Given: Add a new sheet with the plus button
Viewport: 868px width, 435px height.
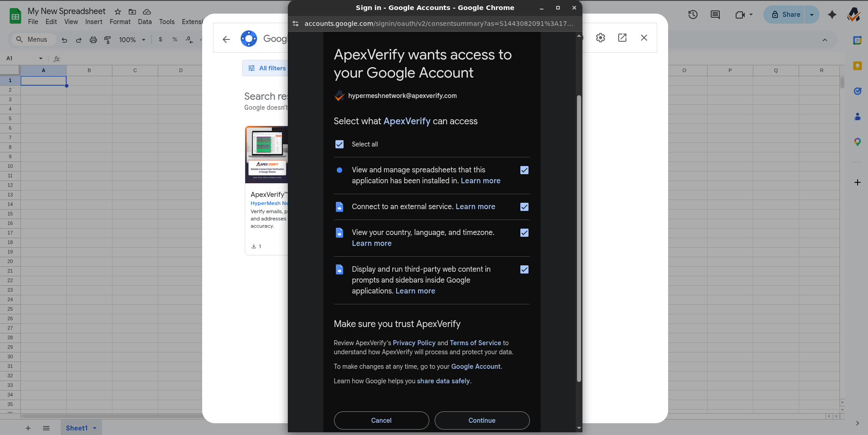Looking at the screenshot, I should [28, 428].
